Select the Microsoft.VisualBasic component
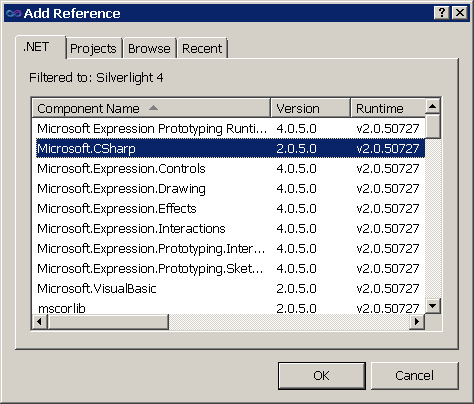Image resolution: width=474 pixels, height=404 pixels. [230, 289]
